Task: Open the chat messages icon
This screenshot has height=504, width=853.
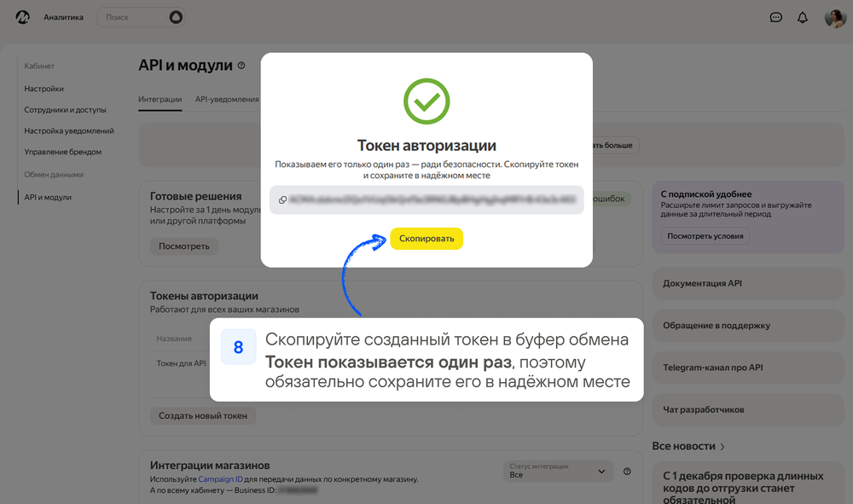Action: (775, 17)
